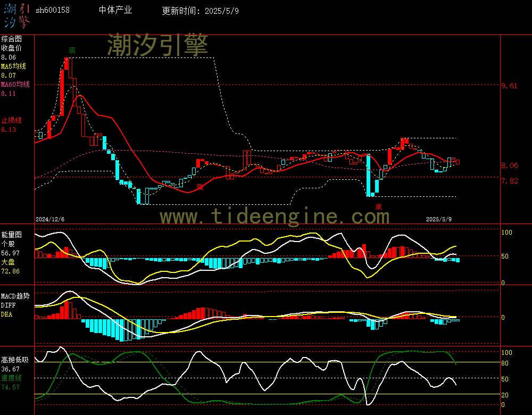Click the 高抛低吸 value 36.67
The height and width of the screenshot is (415, 532).
[x=10, y=369]
